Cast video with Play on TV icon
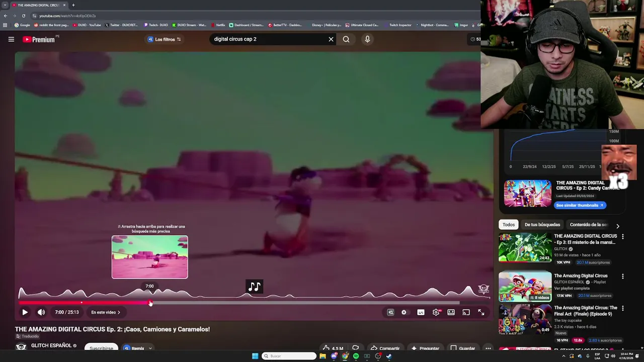 click(466, 312)
